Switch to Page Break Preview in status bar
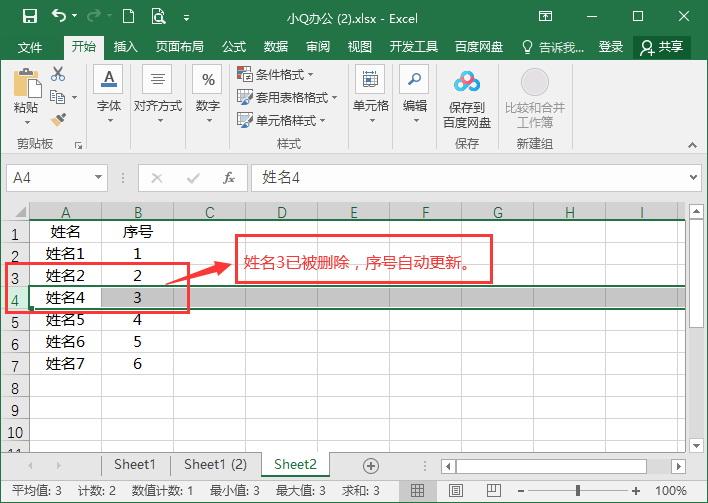This screenshot has height=503, width=708. [494, 490]
